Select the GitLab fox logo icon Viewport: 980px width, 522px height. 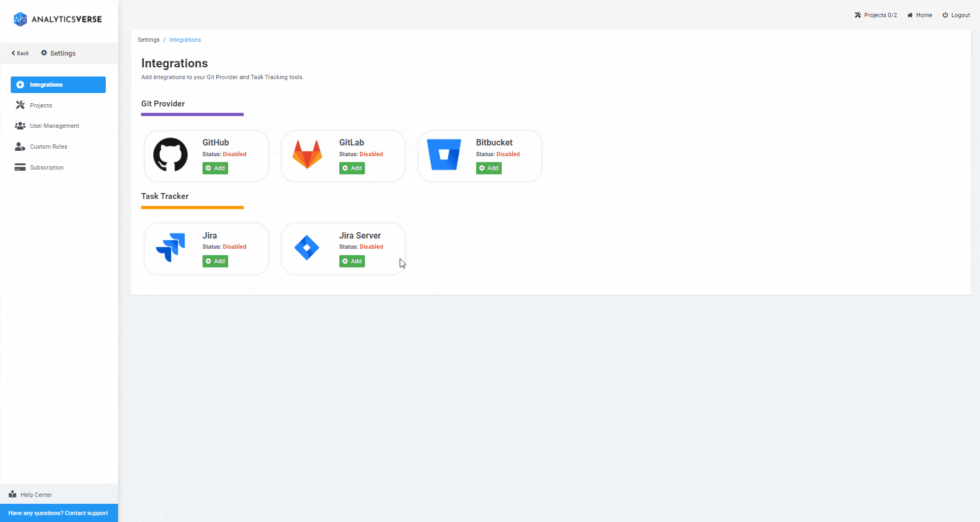[x=307, y=155]
